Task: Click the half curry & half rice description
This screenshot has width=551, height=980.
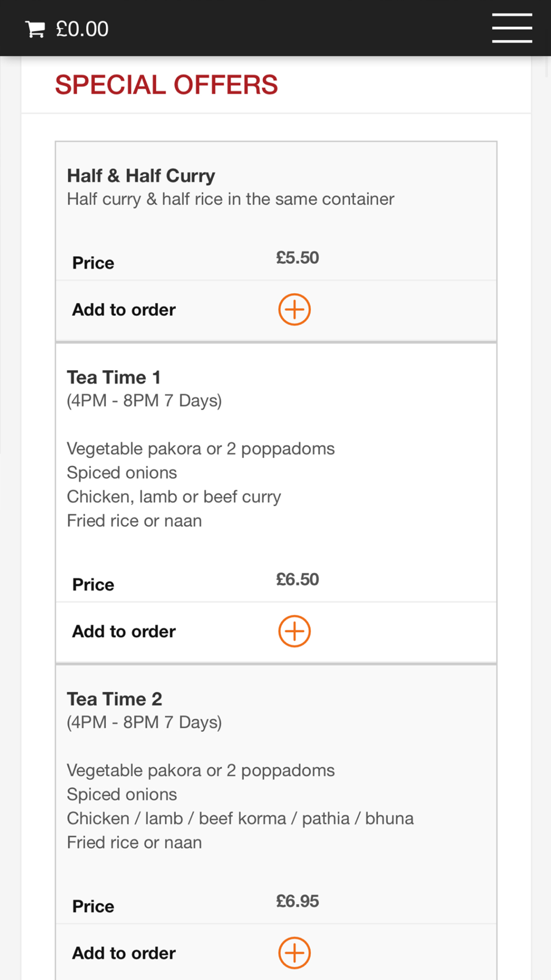Action: [230, 199]
